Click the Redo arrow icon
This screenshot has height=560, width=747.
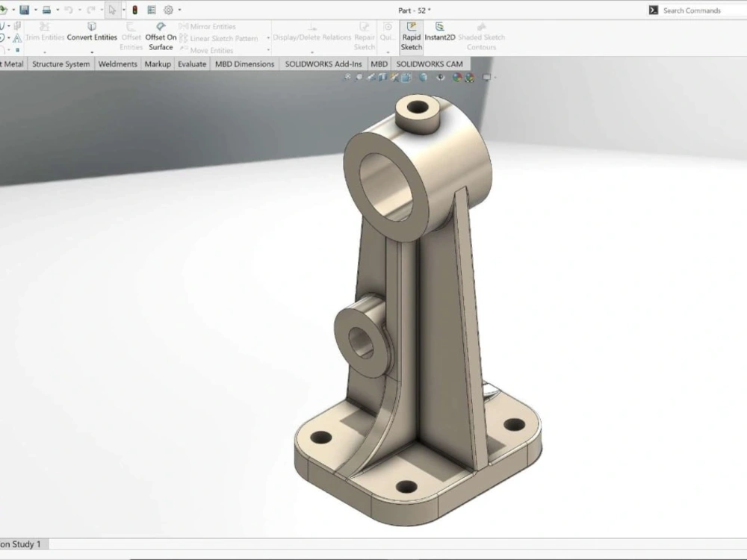click(91, 10)
